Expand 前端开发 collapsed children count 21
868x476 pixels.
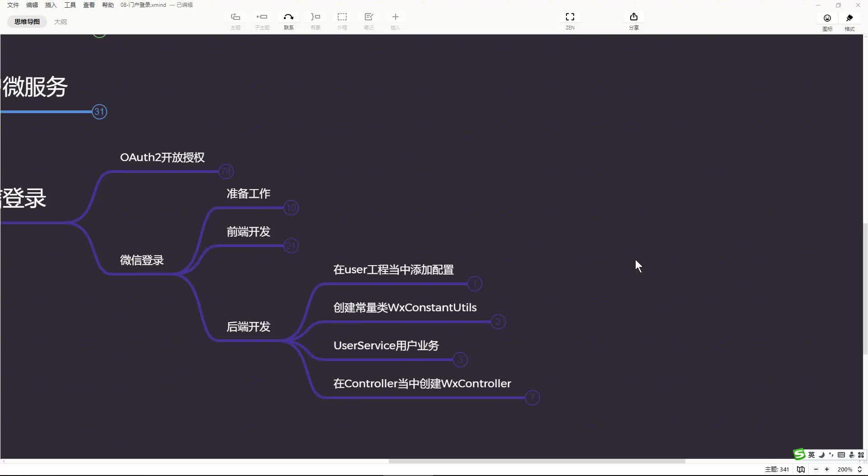(291, 246)
